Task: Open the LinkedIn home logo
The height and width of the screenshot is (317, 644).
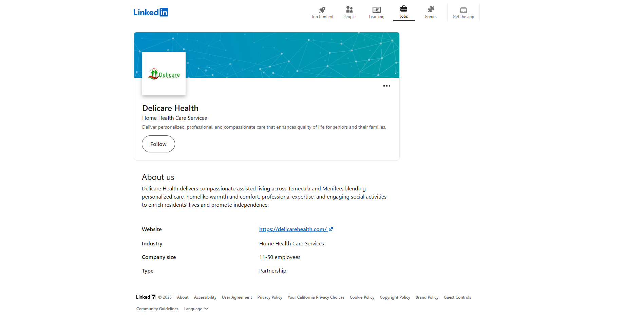Action: click(x=151, y=12)
